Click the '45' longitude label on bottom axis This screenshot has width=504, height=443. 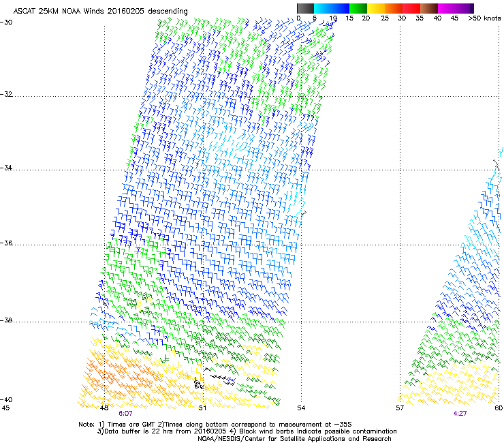click(5, 408)
